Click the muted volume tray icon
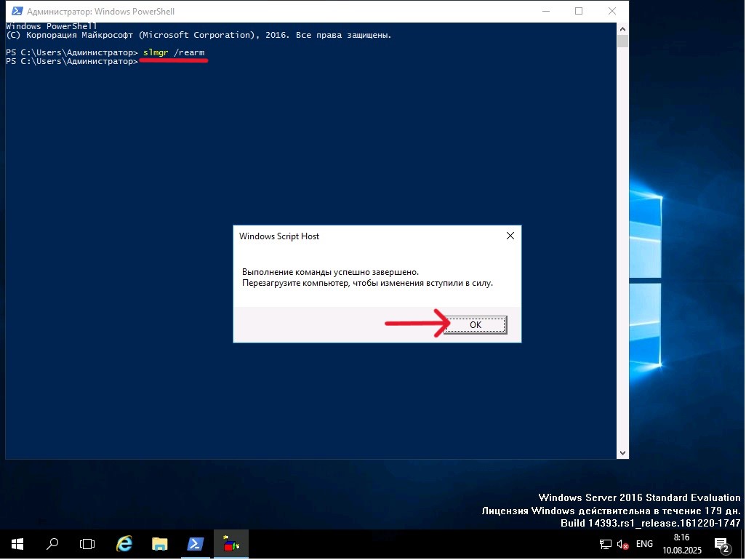Viewport: 746px width, 560px height. pos(623,544)
